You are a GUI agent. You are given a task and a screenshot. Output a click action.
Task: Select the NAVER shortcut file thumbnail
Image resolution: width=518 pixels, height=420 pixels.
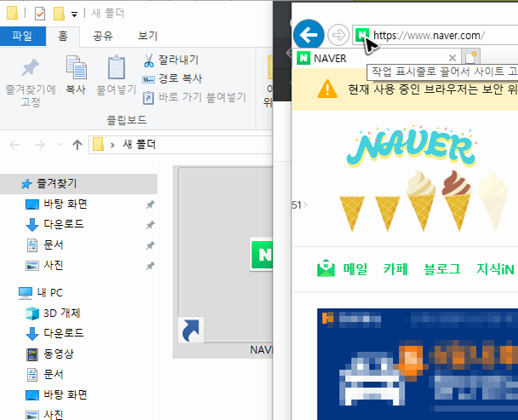click(x=223, y=262)
